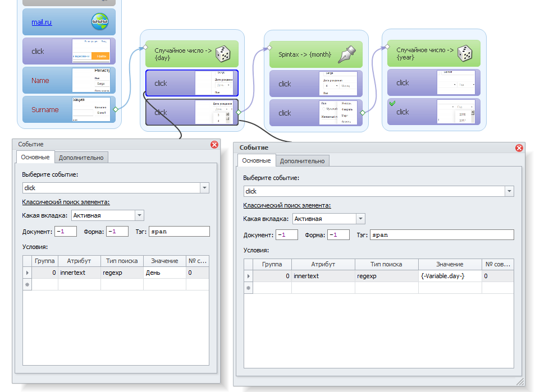Viewport: 540px width, 392px height.
Task: Open Дополнительно tab in right Событие dialog
Action: click(x=302, y=161)
